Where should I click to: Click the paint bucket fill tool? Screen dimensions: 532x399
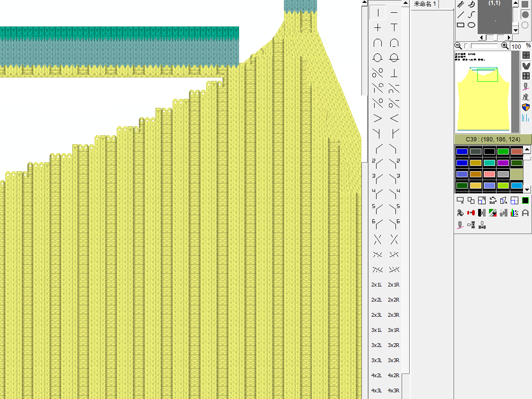tap(460, 213)
